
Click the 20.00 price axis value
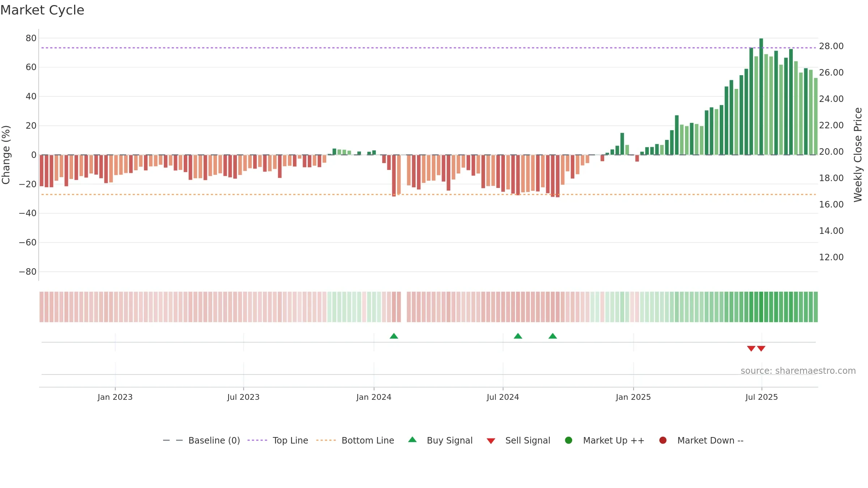[831, 152]
